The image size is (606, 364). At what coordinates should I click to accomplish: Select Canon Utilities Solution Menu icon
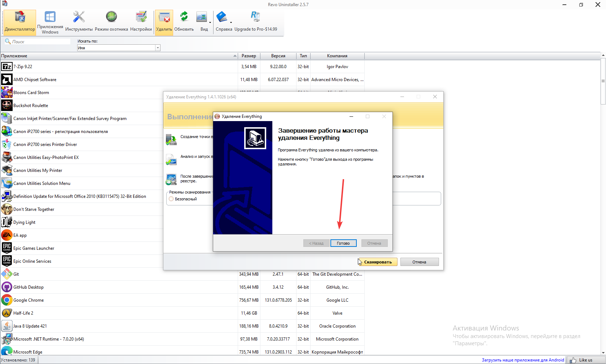(x=7, y=183)
